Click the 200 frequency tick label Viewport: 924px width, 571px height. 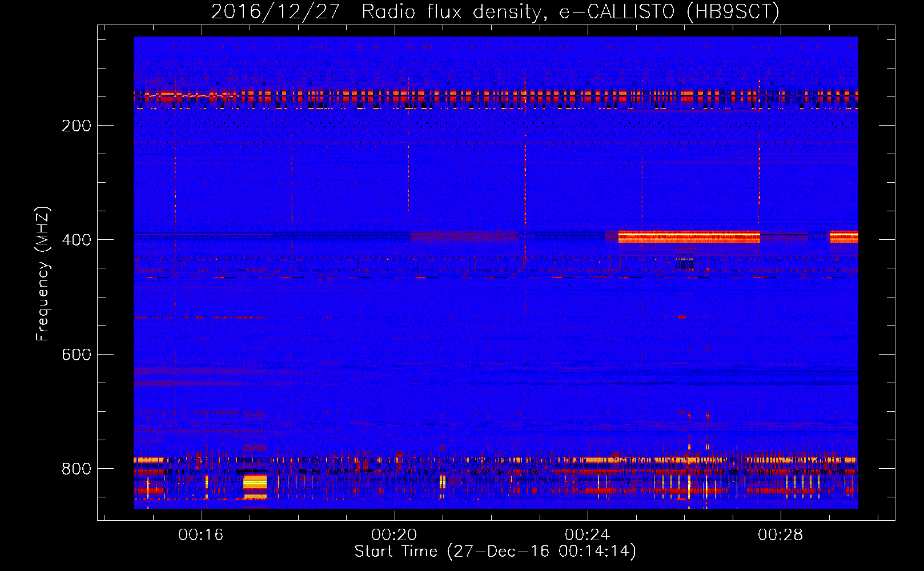(77, 126)
